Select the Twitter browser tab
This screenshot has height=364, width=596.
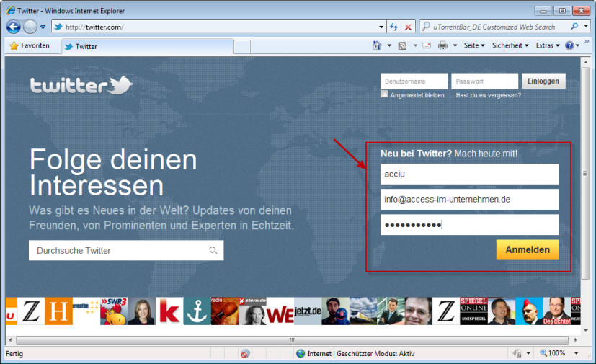[x=86, y=46]
